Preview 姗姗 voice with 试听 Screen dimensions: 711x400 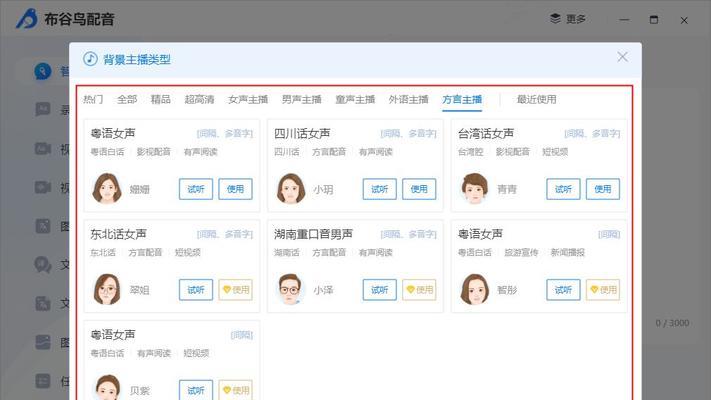196,189
